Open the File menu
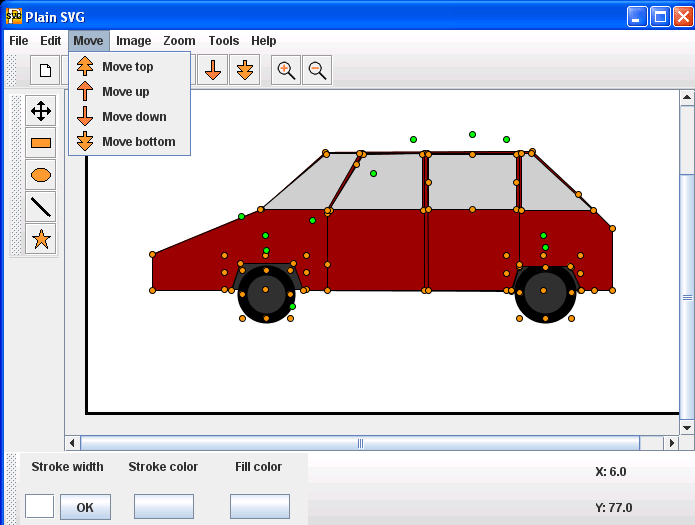Screen dimensions: 695x525 [x=19, y=41]
